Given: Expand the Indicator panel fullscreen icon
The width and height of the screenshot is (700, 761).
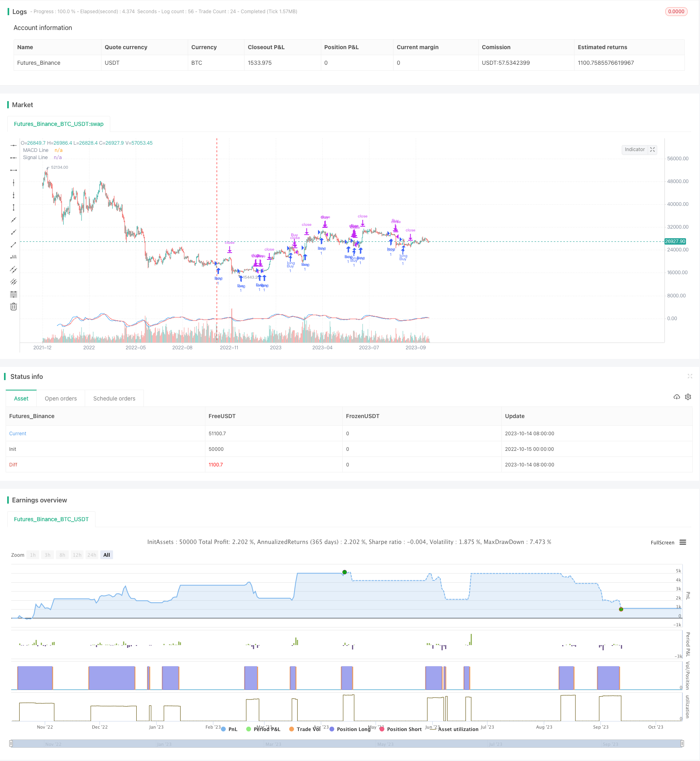Looking at the screenshot, I should point(652,149).
